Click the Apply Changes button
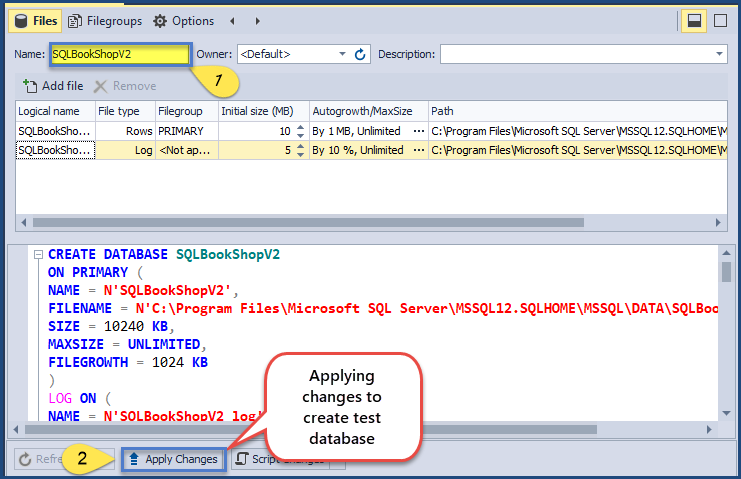 tap(174, 459)
